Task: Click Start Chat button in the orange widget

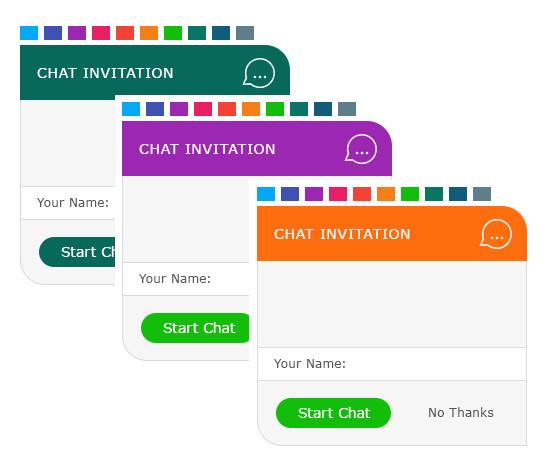Action: [334, 413]
